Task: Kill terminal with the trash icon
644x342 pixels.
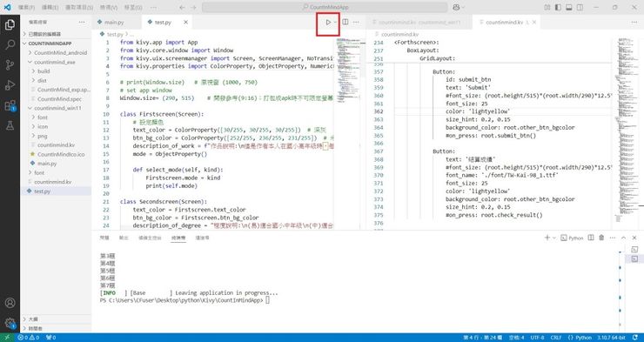Action: click(601, 238)
